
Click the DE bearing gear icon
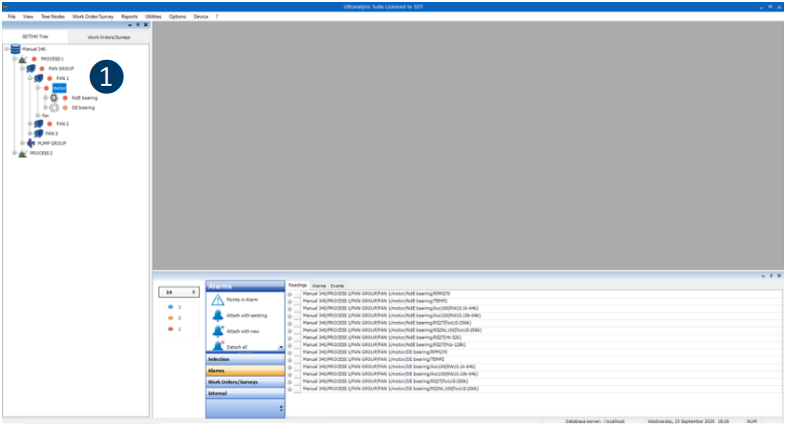(54, 107)
